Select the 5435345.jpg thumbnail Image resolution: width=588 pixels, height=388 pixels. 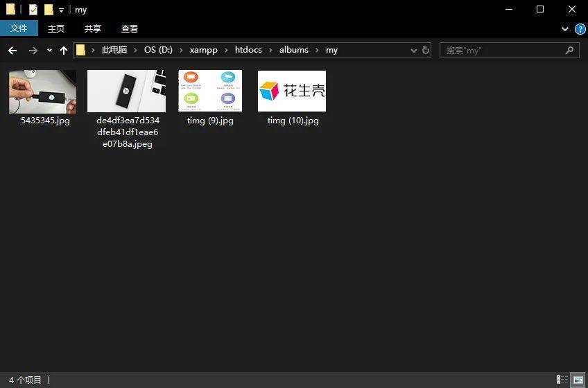tap(43, 91)
